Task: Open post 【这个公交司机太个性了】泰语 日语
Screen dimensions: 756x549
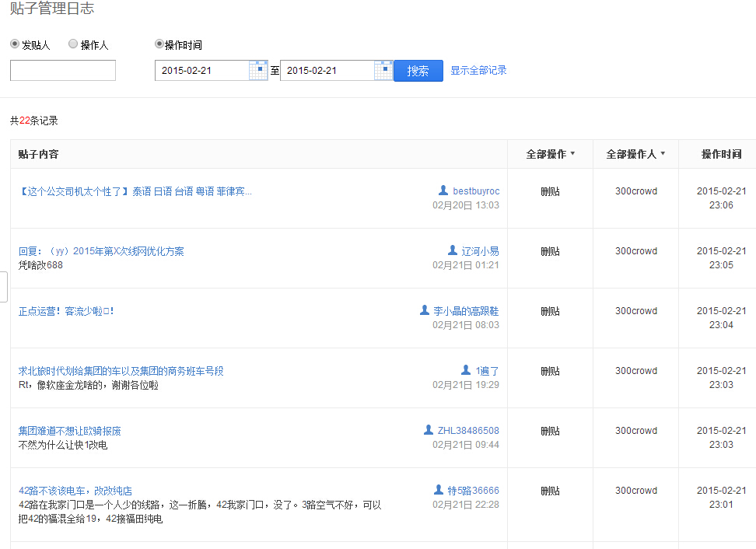Action: tap(135, 191)
